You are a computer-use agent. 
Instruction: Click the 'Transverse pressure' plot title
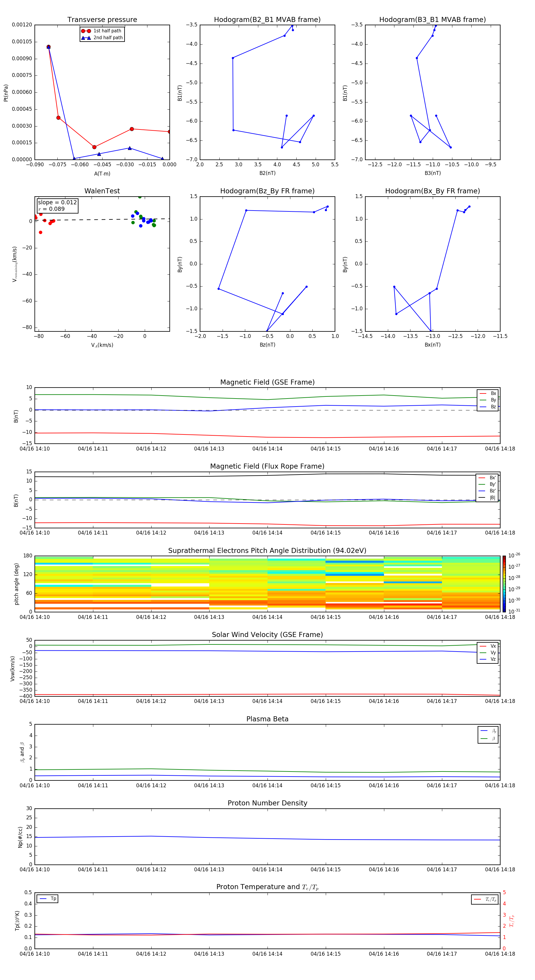coord(102,19)
